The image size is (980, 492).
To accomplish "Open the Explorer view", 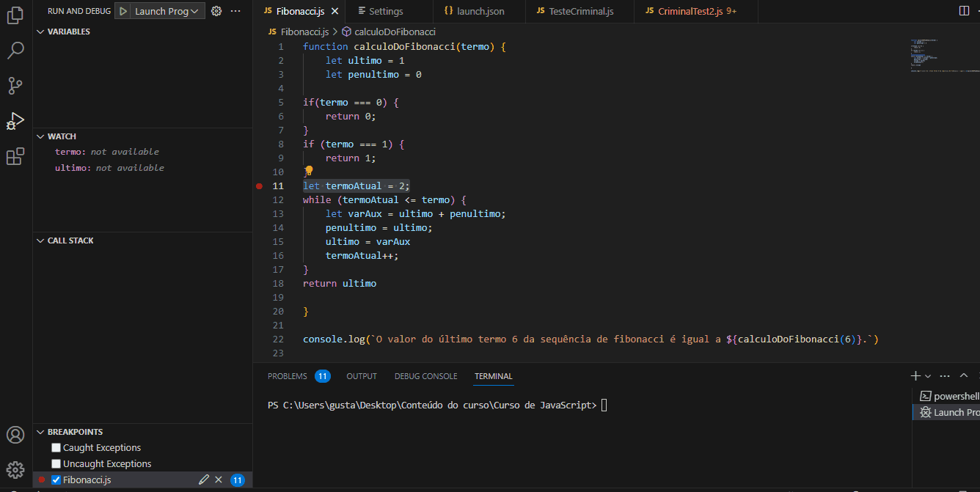I will pyautogui.click(x=15, y=15).
